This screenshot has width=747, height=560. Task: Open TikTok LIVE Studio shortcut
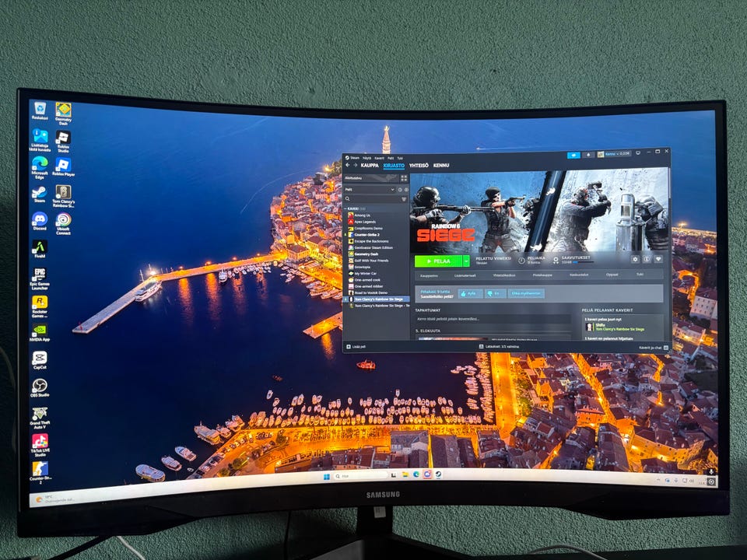point(40,445)
